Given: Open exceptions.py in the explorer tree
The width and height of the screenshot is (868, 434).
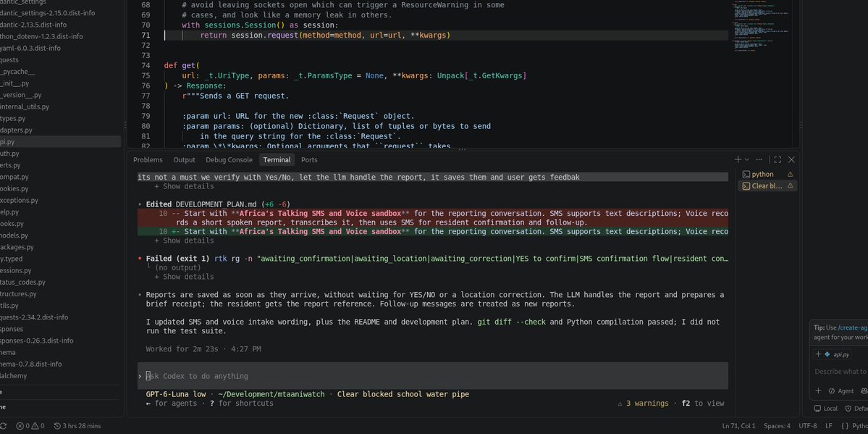Looking at the screenshot, I should click(x=19, y=200).
